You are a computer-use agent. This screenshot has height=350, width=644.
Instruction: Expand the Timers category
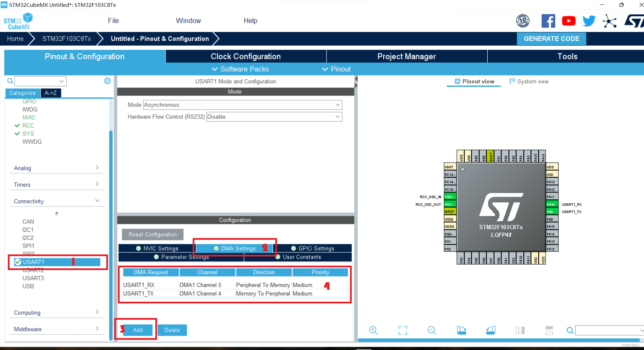point(57,184)
